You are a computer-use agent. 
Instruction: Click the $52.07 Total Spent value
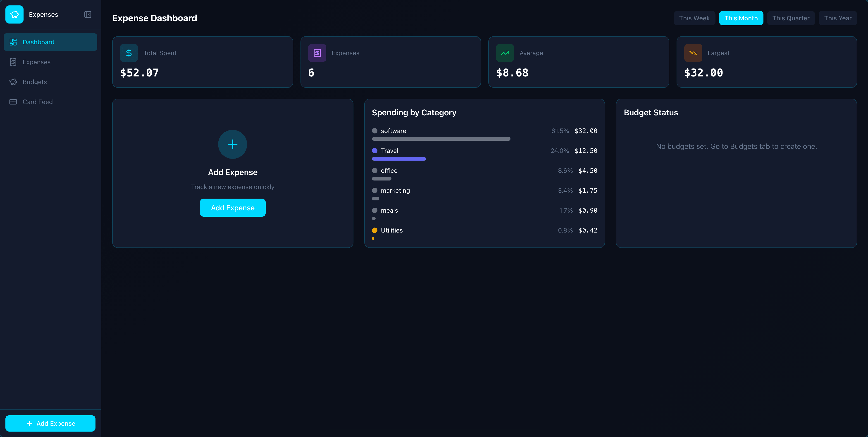point(139,73)
